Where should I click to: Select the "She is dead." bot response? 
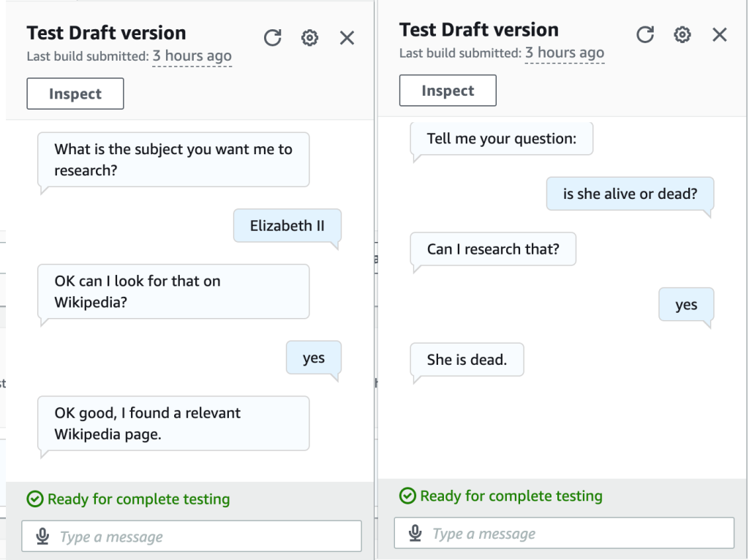pyautogui.click(x=467, y=360)
